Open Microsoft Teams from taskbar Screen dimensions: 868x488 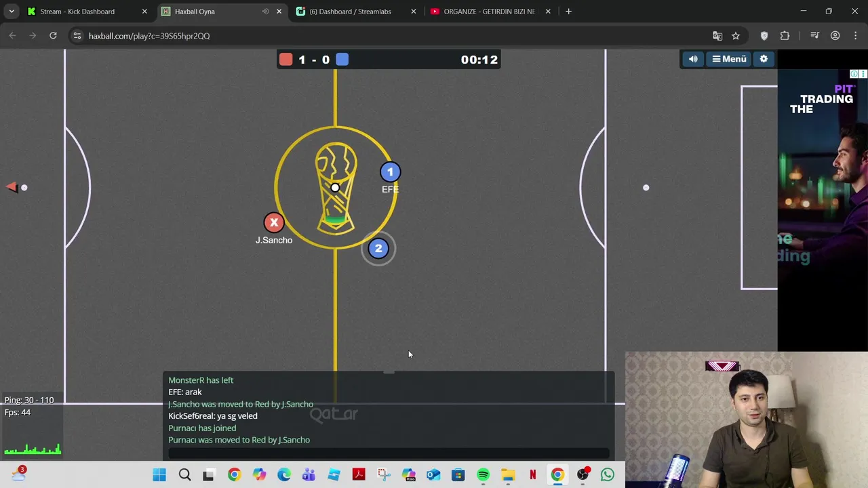click(309, 475)
